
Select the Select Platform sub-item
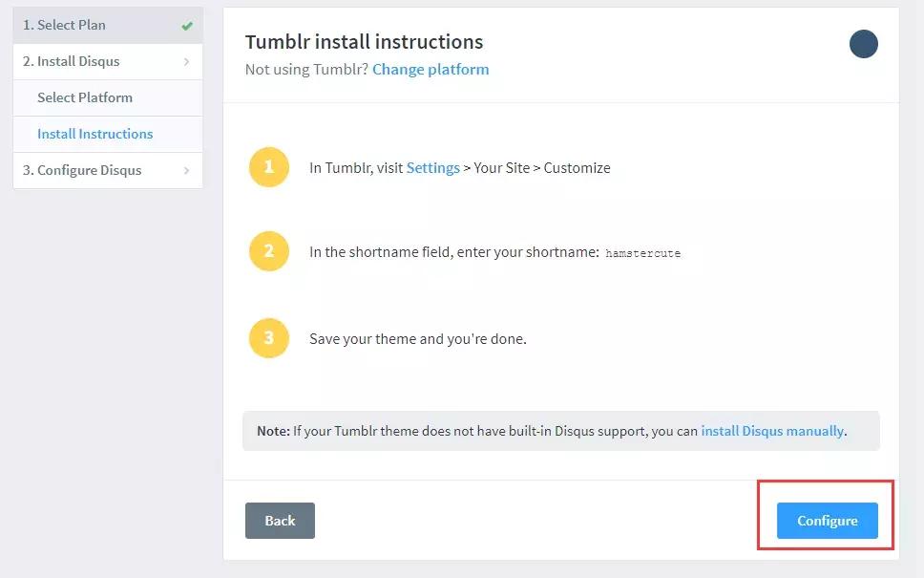pyautogui.click(x=85, y=97)
